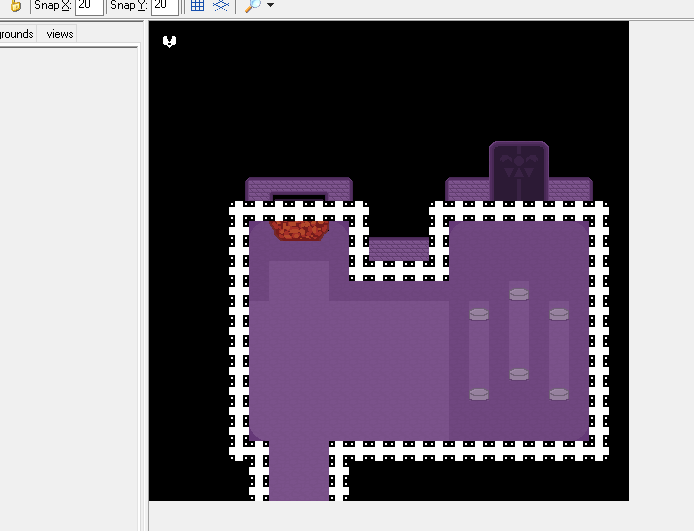The height and width of the screenshot is (531, 694).
Task: Click the small purple brick wall in the alcove
Action: (x=399, y=249)
